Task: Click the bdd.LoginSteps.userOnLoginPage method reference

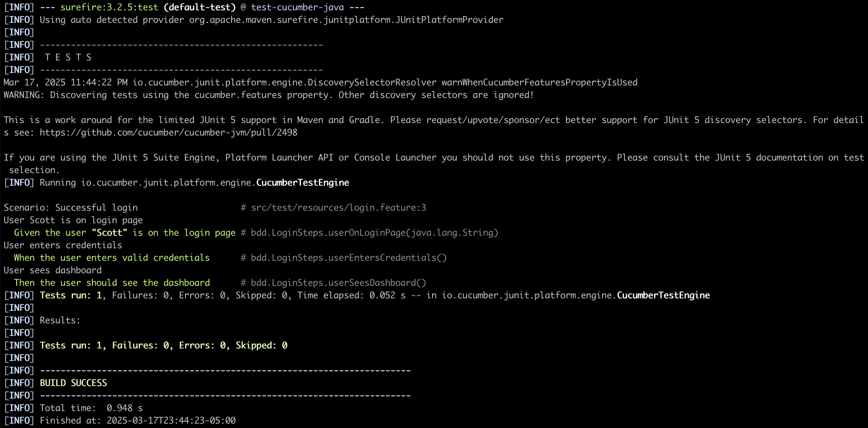Action: pyautogui.click(x=374, y=233)
